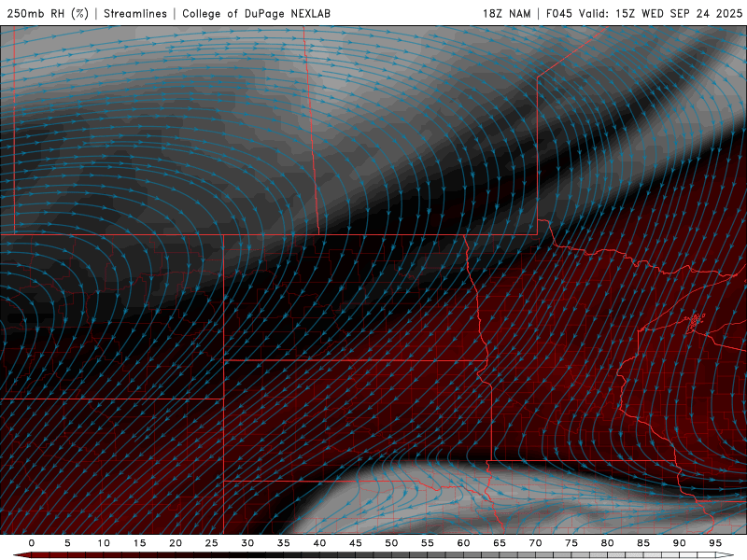
Task: Click the 'Valid: 15Z WED SEP 24 2025' text
Action: [660, 13]
